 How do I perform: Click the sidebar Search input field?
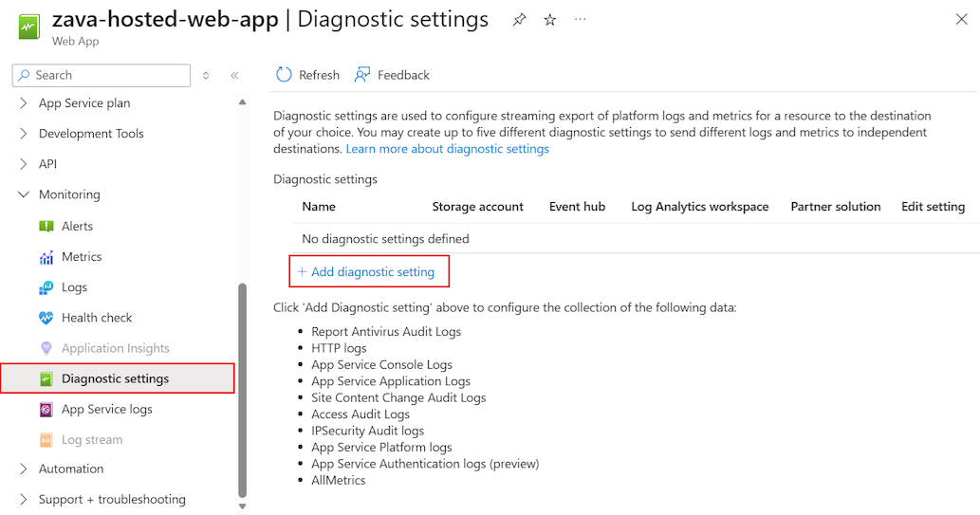pos(102,75)
